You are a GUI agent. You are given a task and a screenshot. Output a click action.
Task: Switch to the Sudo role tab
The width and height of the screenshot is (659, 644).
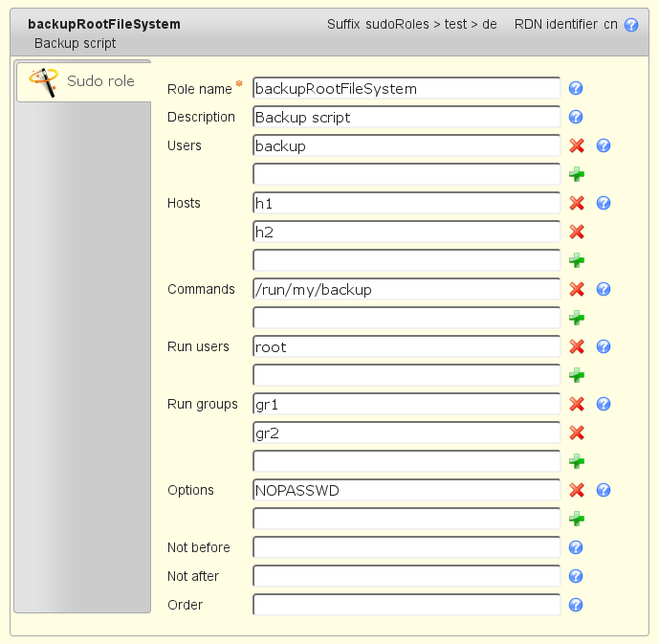point(83,81)
